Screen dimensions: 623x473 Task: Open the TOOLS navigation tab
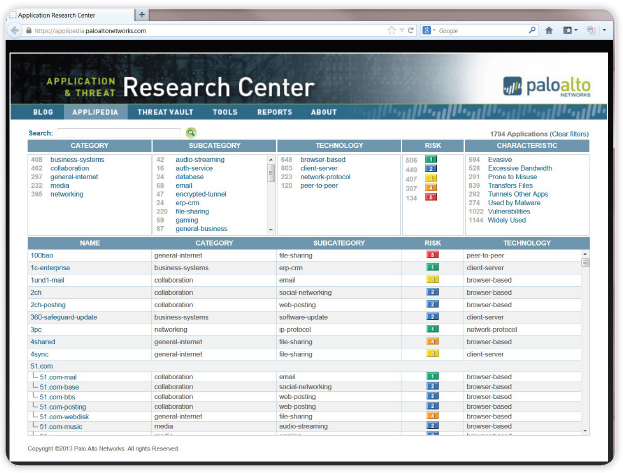point(225,112)
